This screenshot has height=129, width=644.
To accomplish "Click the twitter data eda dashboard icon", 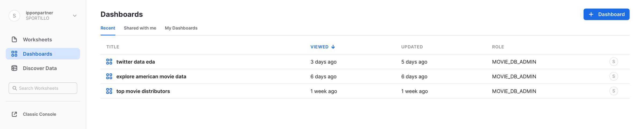I will click(x=109, y=62).
